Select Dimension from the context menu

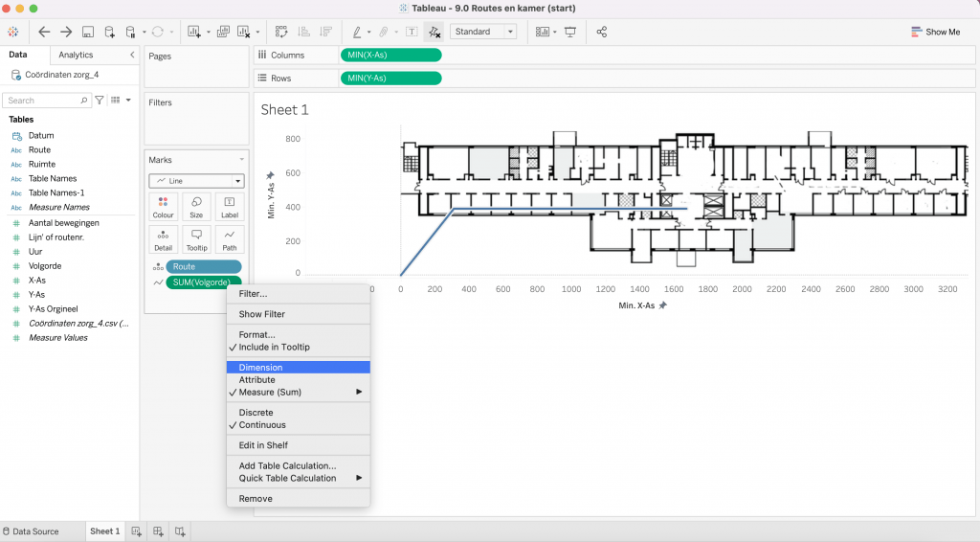(x=260, y=368)
